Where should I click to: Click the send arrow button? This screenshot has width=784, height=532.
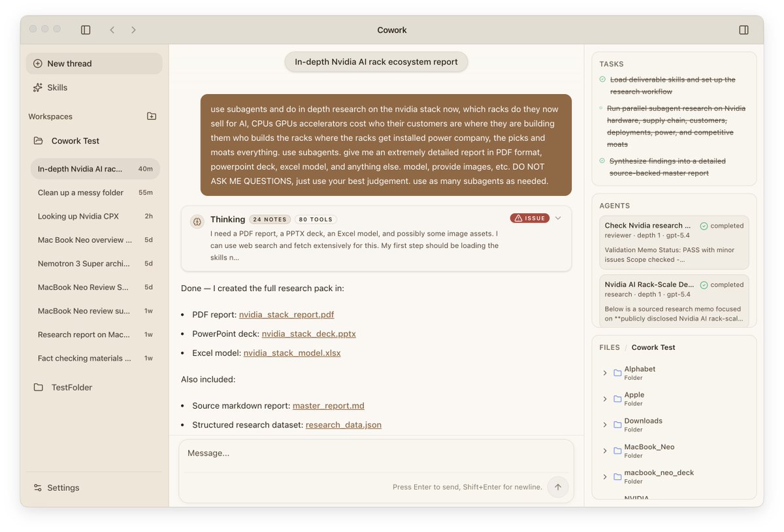[558, 487]
